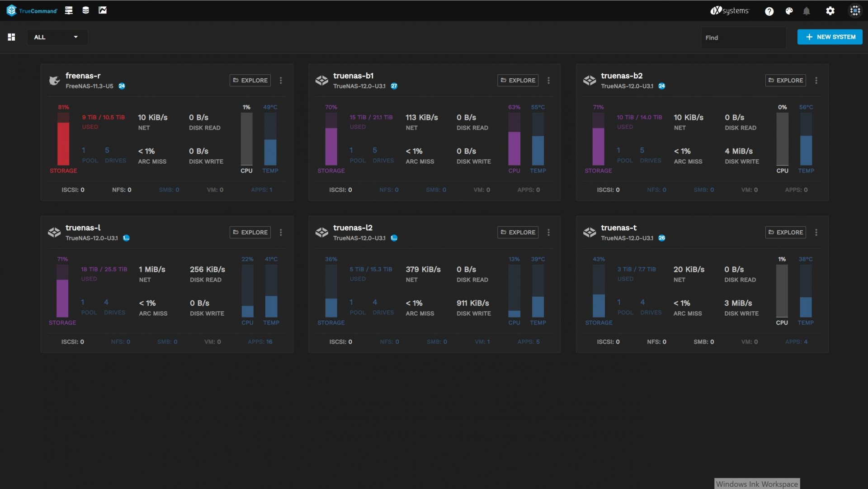Viewport: 868px width, 489px height.
Task: Open the help question mark icon
Action: (769, 11)
